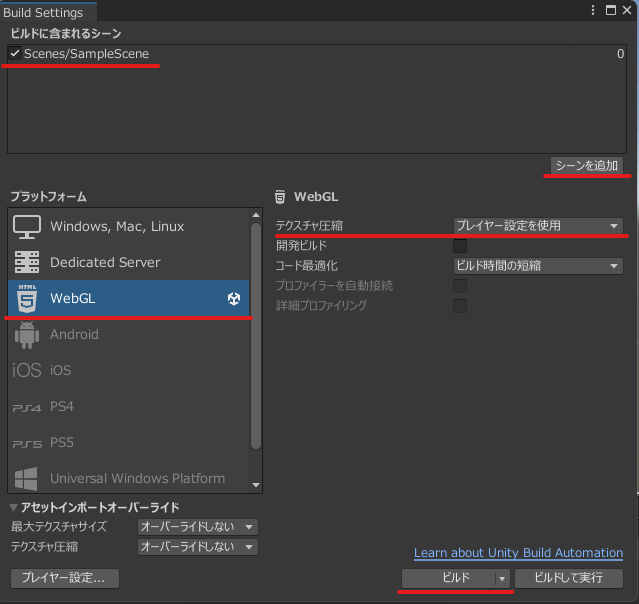Click the Unity logo beside WebGL row
This screenshot has height=604, width=639.
234,298
